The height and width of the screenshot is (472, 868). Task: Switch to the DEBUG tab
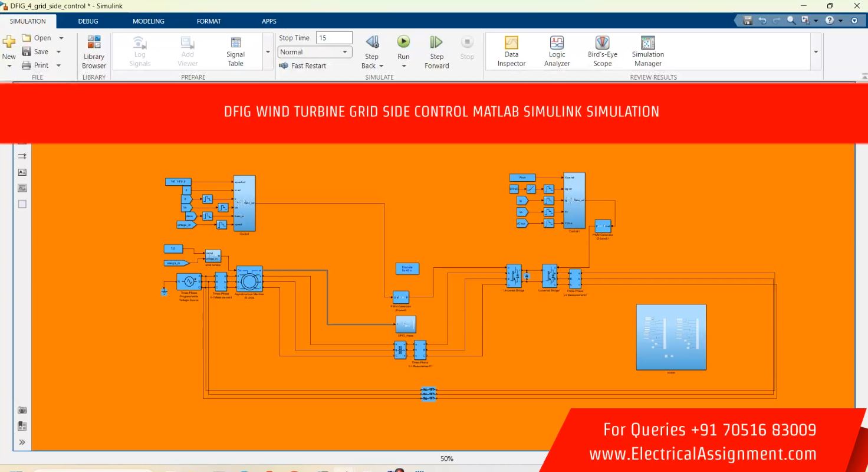click(x=88, y=21)
